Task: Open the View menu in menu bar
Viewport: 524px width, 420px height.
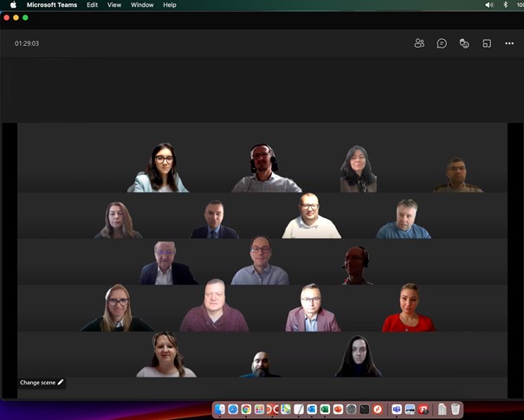Action: tap(113, 5)
